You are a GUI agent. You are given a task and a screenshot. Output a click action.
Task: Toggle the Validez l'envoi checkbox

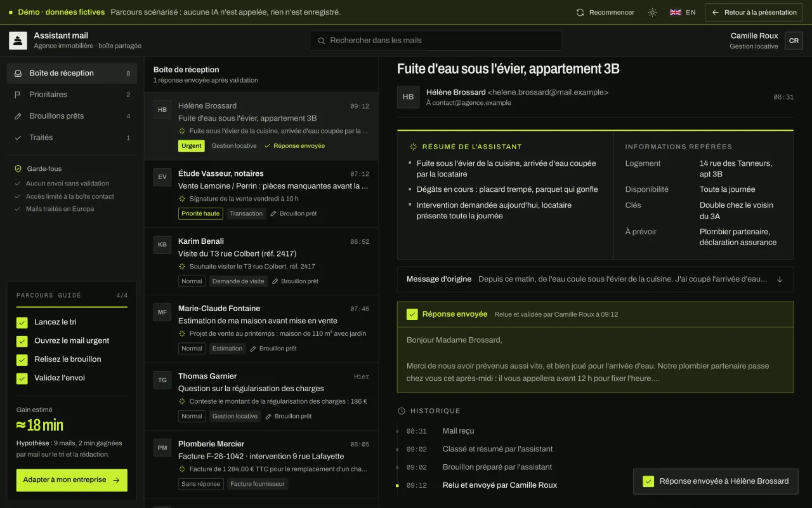(22, 378)
